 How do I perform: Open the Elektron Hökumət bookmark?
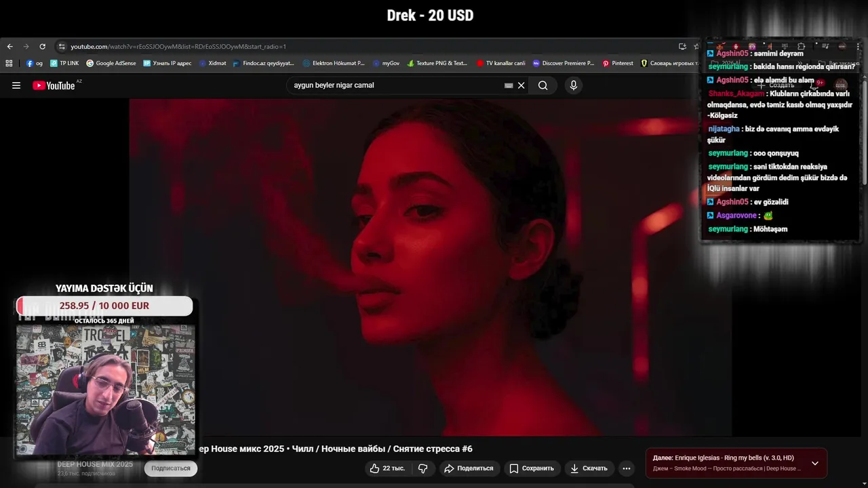coord(334,63)
